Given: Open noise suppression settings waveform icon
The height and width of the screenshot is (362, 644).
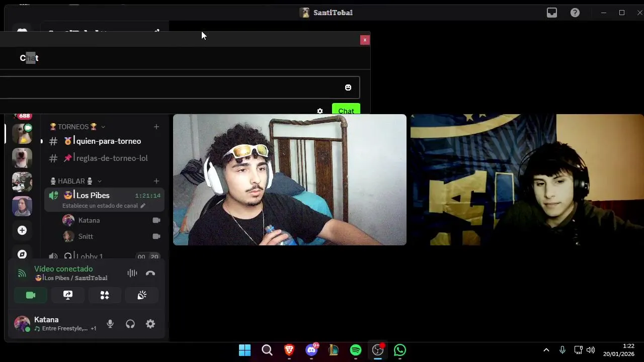Looking at the screenshot, I should 132,273.
